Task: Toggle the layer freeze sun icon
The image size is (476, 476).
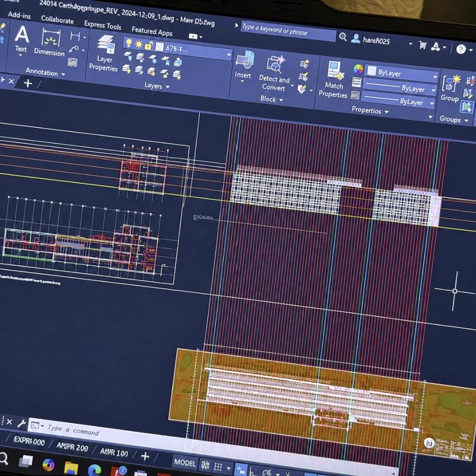Action: click(x=139, y=44)
